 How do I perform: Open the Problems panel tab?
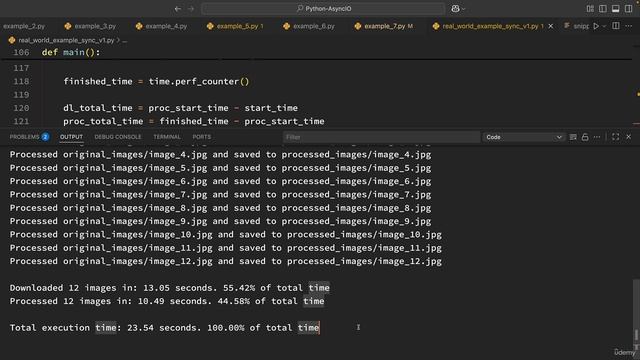29,137
